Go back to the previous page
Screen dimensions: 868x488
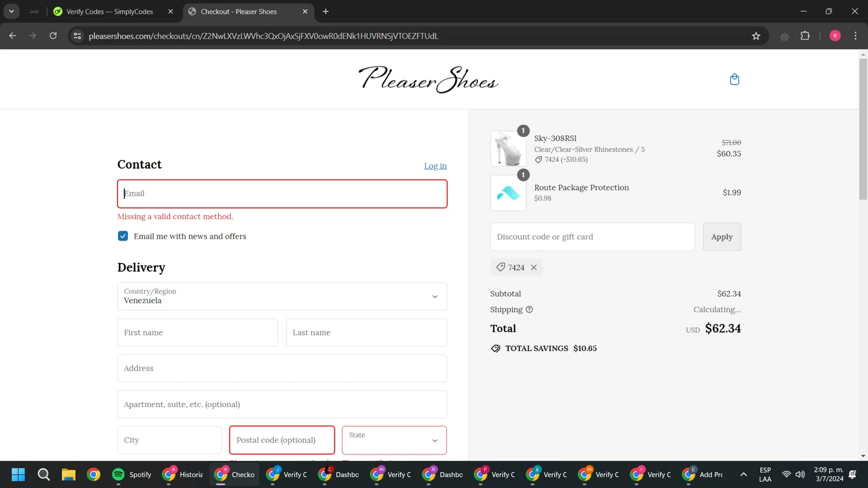pyautogui.click(x=12, y=36)
